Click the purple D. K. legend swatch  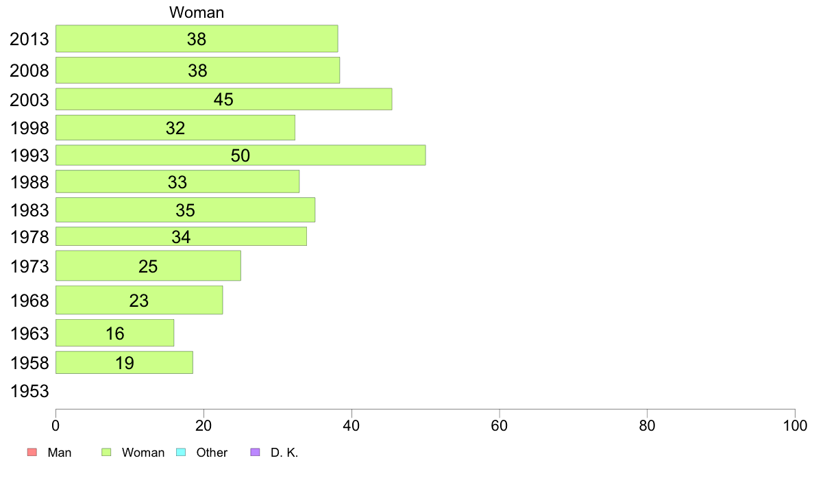point(255,452)
